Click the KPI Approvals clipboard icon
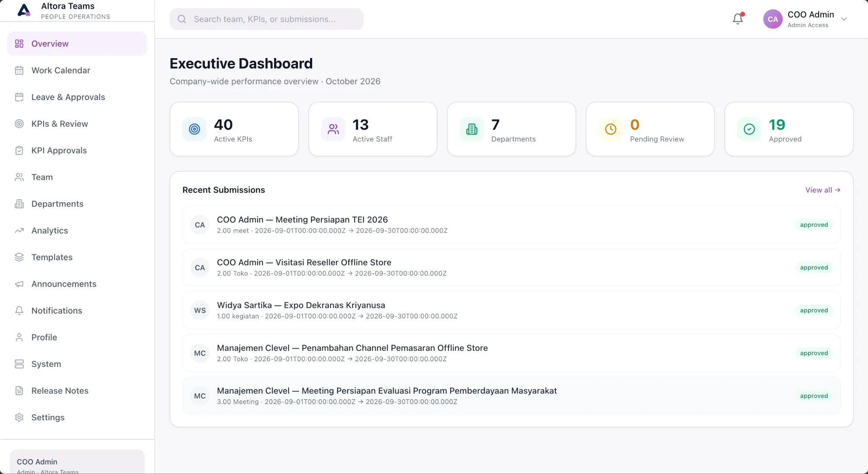This screenshot has height=474, width=868. (x=19, y=150)
